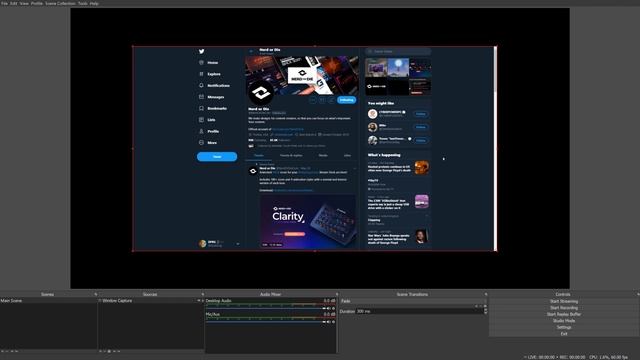This screenshot has height=360, width=640.
Task: Open the Fade transition dropdown
Action: click(413, 301)
